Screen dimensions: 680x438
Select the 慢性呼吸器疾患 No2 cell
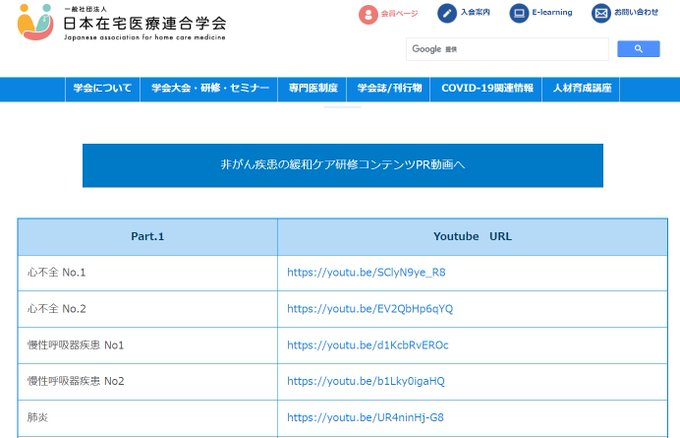[x=147, y=382]
